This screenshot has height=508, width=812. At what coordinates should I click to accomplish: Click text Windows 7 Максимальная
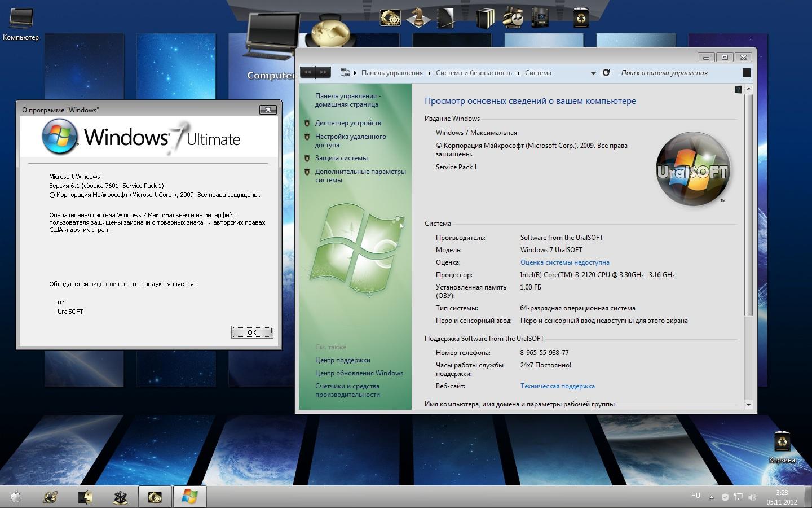pyautogui.click(x=476, y=133)
